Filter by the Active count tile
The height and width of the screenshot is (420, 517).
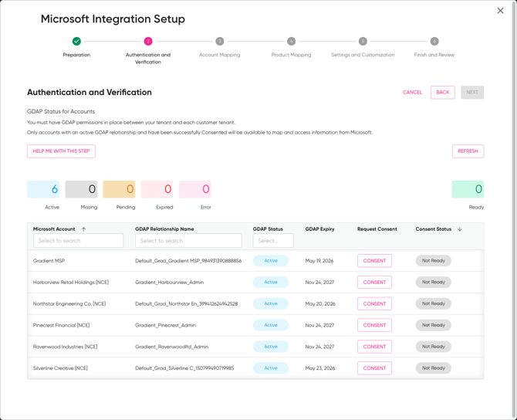point(43,189)
